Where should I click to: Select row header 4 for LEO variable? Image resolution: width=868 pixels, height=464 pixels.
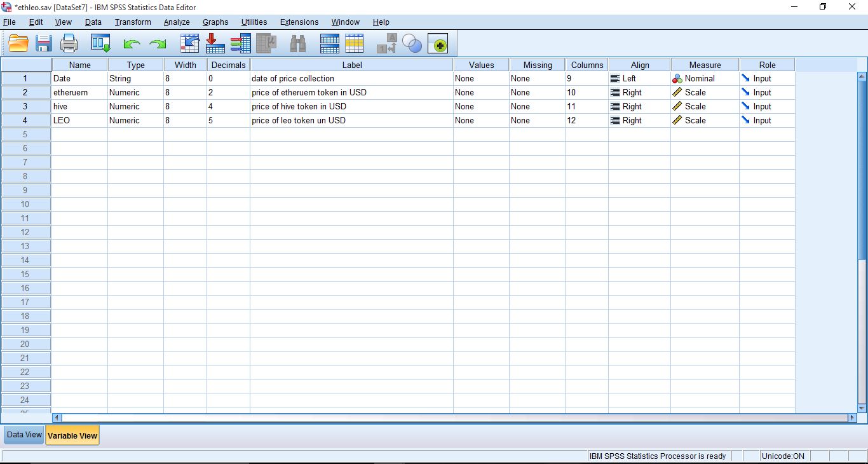[x=26, y=121]
